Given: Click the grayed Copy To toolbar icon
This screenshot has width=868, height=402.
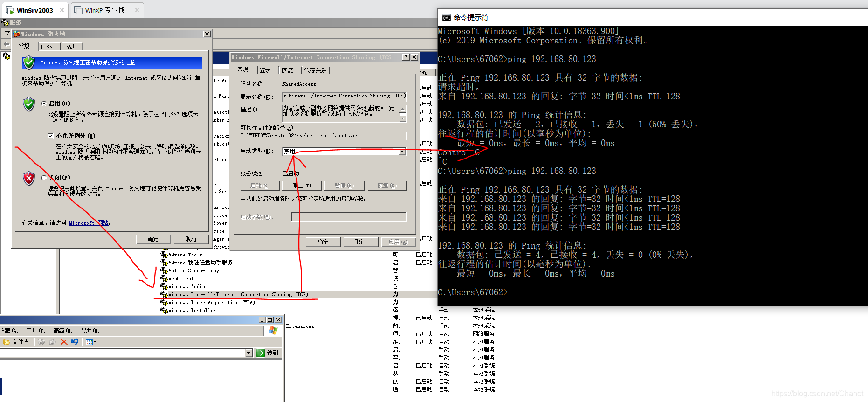Looking at the screenshot, I should click(53, 342).
